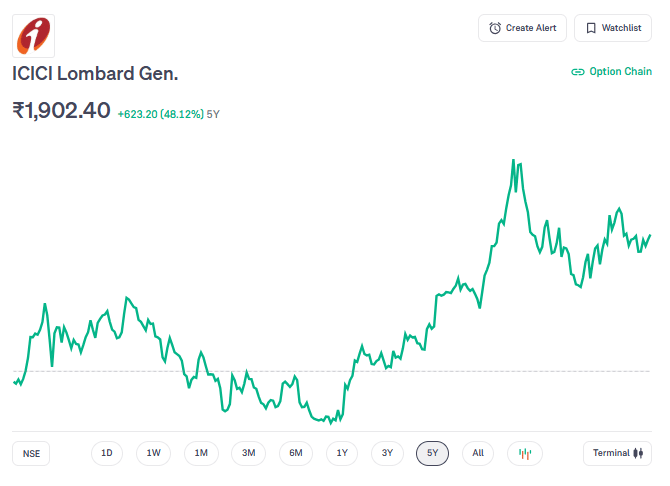The image size is (670, 486).
Task: Click the Terminal candlestick icon
Action: point(638,453)
